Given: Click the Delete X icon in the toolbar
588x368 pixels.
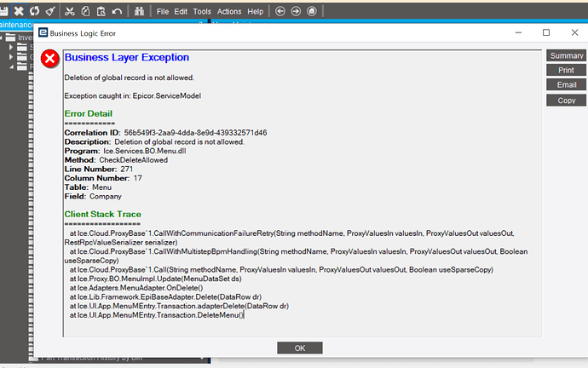Looking at the screenshot, I should pyautogui.click(x=19, y=11).
